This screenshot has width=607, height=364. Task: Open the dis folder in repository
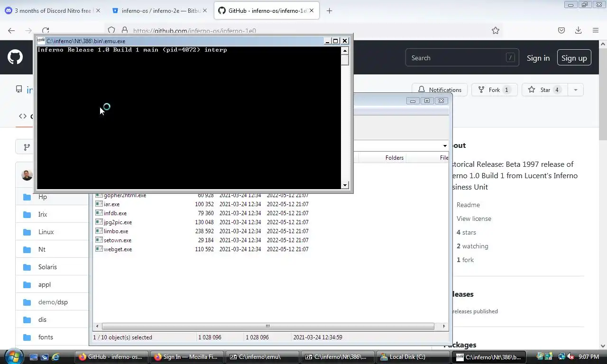42,319
